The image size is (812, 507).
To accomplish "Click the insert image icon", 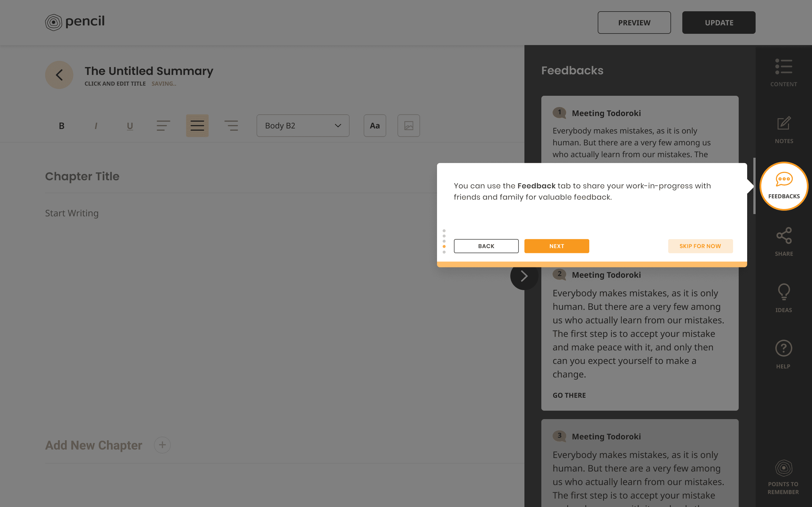I will coord(408,126).
